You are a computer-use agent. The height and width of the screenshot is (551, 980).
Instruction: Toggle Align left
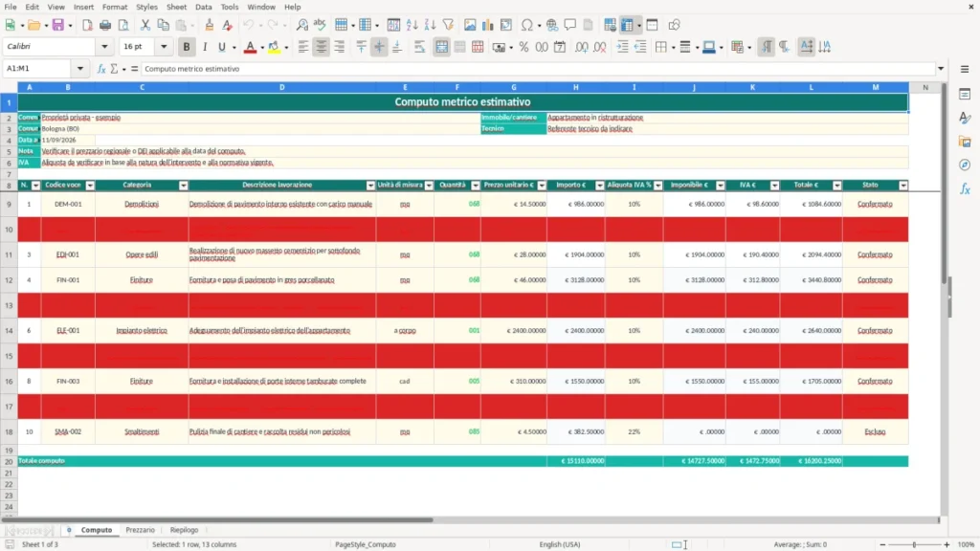(x=303, y=47)
